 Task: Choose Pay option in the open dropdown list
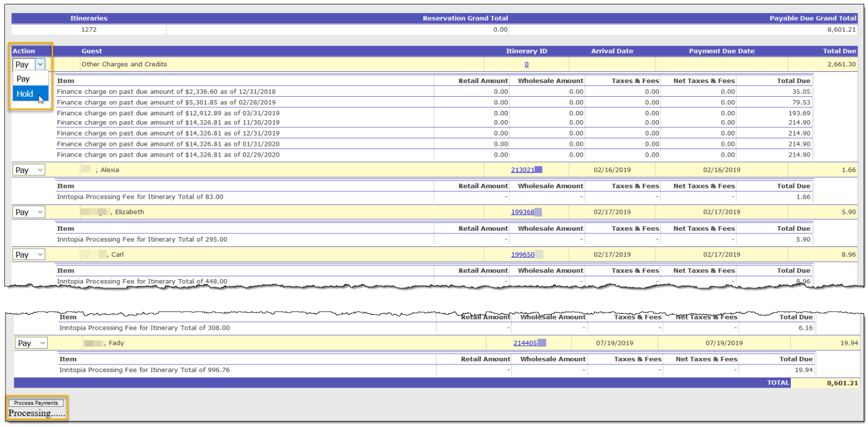pyautogui.click(x=23, y=79)
